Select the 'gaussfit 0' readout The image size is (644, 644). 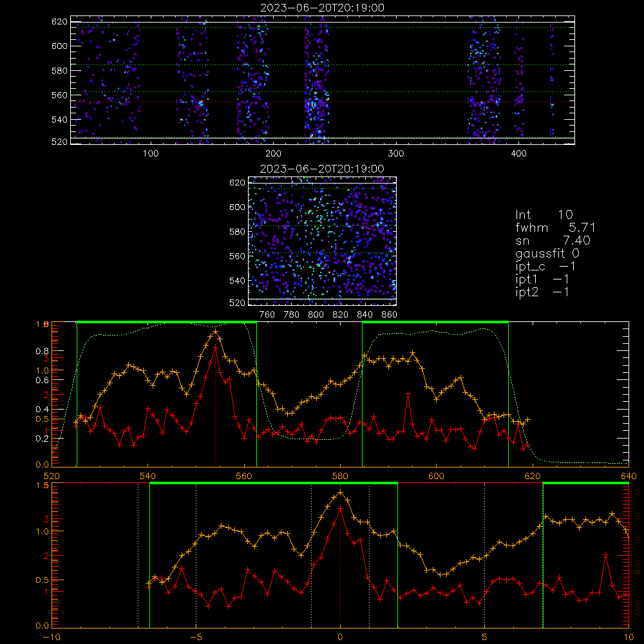[547, 253]
